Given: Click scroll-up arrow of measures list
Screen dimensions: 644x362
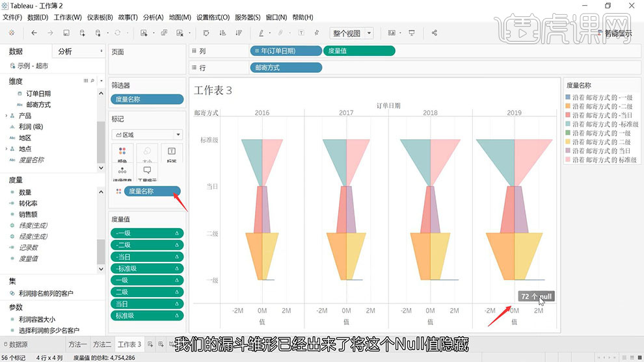Looking at the screenshot, I should (x=101, y=192).
